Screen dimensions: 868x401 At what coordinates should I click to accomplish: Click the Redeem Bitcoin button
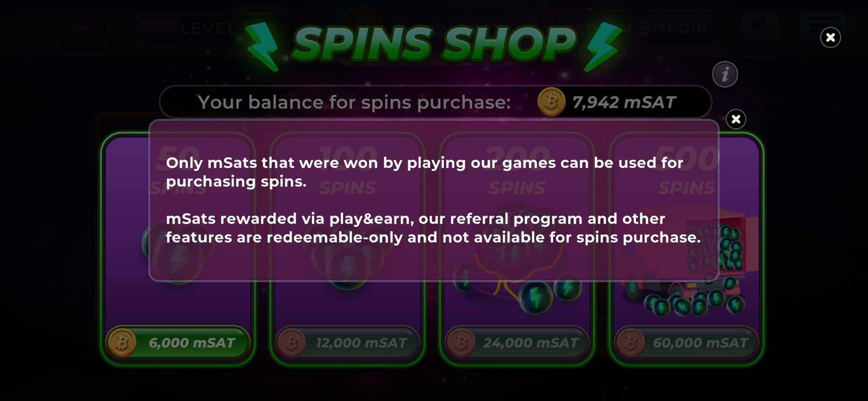[635, 28]
